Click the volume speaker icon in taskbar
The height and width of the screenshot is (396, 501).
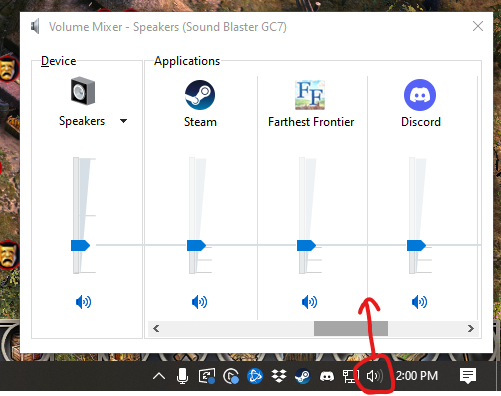coord(375,376)
